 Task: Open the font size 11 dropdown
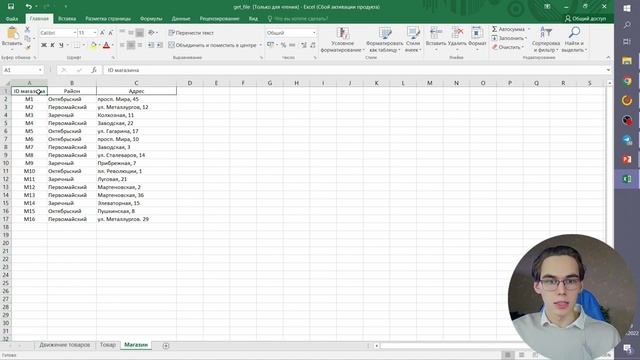click(95, 33)
